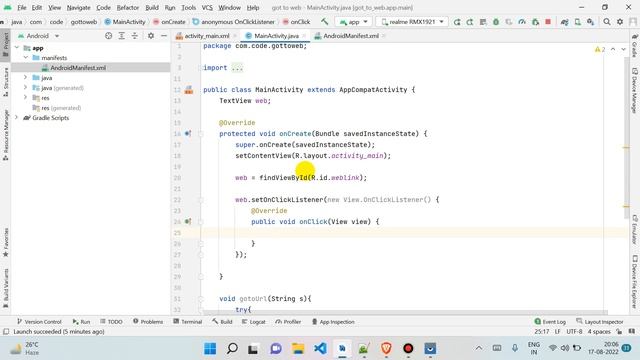Click the 4 spaces indent status entry
The image size is (640, 360).
coord(599,331)
